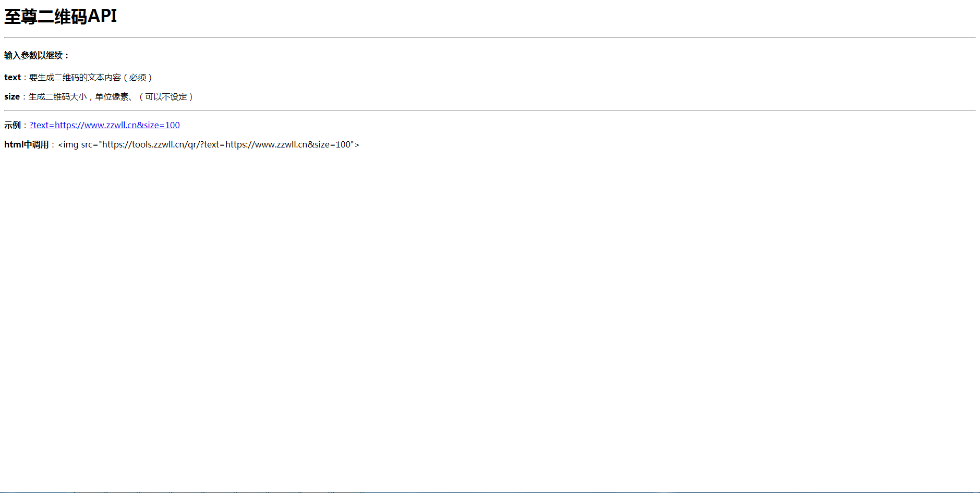Click the text 输入参数以继续：
This screenshot has height=493, width=980.
[x=37, y=55]
